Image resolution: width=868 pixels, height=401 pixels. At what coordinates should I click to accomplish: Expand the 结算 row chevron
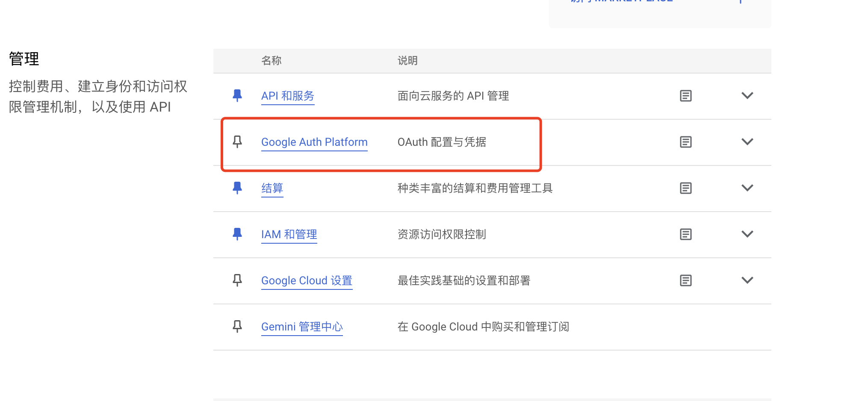[x=747, y=188]
